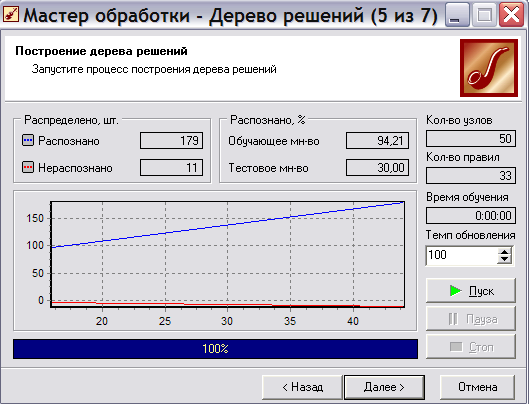
Task: Click the 150 y-axis label on the chart
Action: coord(35,218)
